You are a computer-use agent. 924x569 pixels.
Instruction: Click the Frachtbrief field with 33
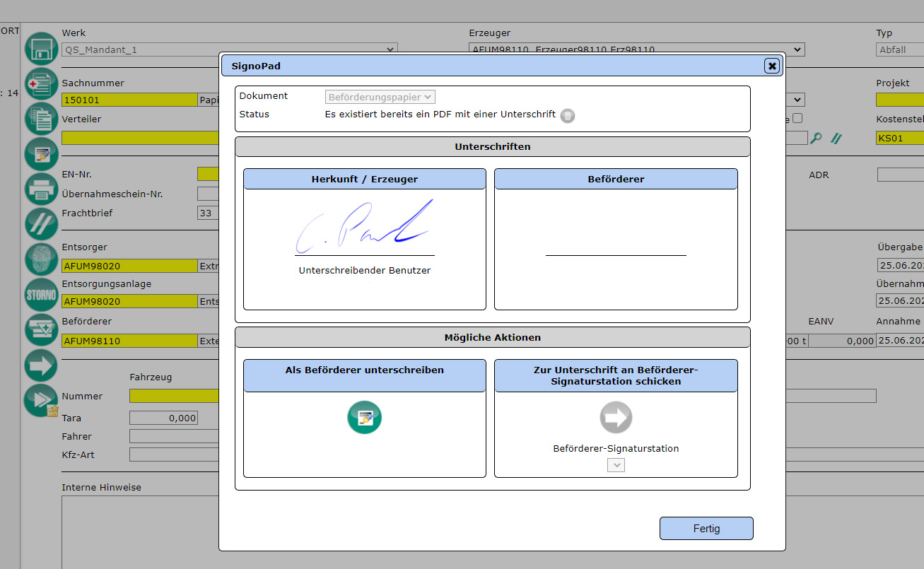pyautogui.click(x=208, y=213)
